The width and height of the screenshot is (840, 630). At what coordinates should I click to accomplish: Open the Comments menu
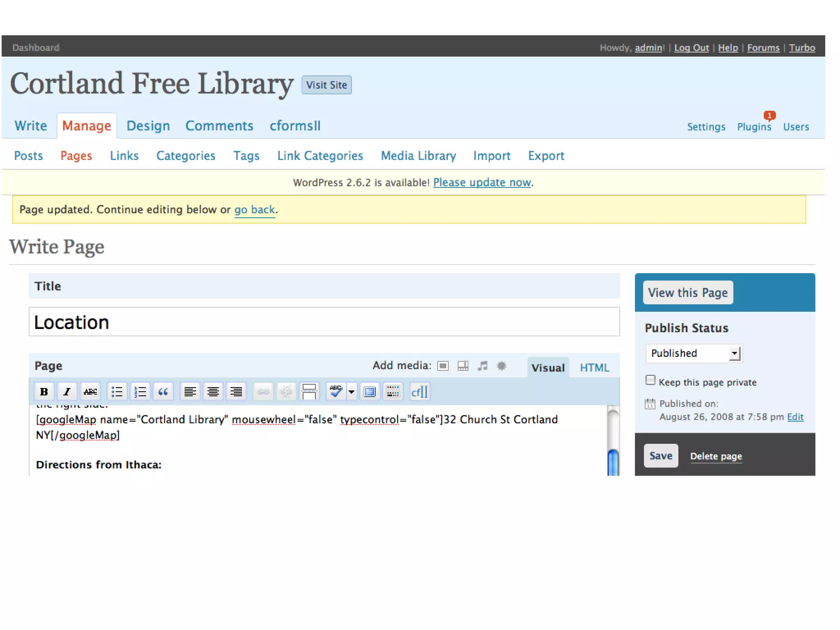[219, 126]
